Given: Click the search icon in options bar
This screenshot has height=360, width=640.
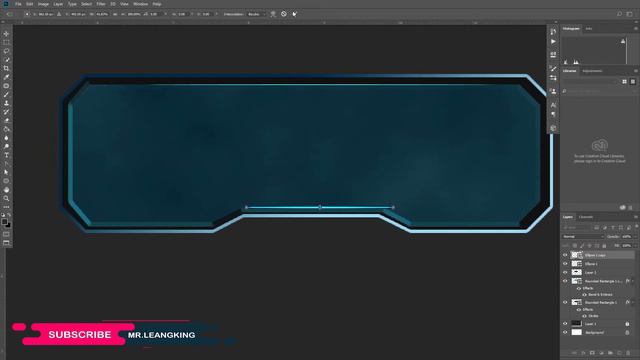Looking at the screenshot, I should (x=619, y=14).
